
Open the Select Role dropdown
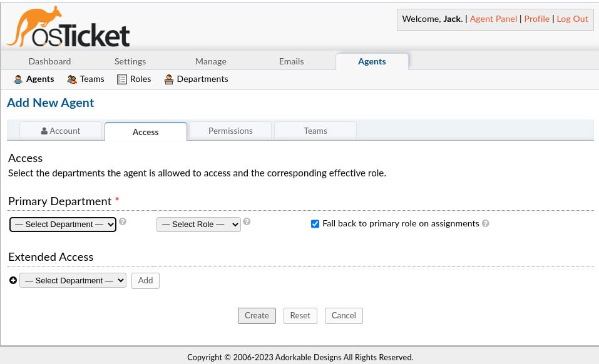coord(198,224)
